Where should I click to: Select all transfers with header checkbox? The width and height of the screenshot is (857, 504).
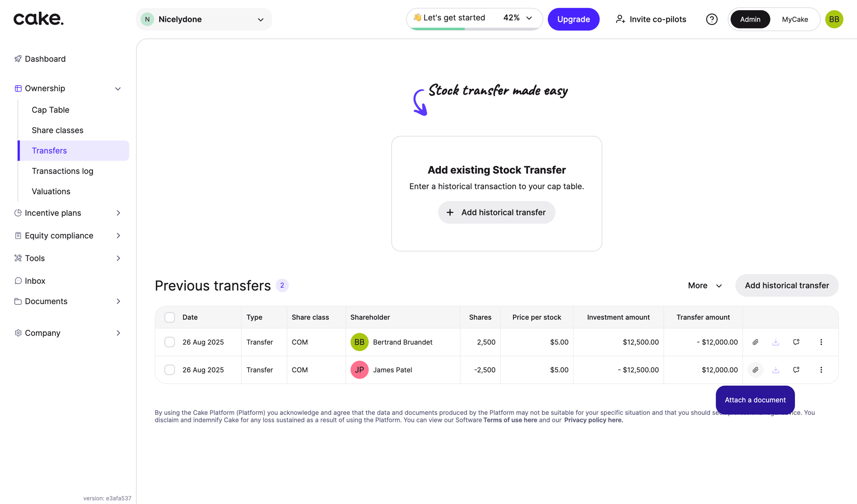pyautogui.click(x=170, y=317)
